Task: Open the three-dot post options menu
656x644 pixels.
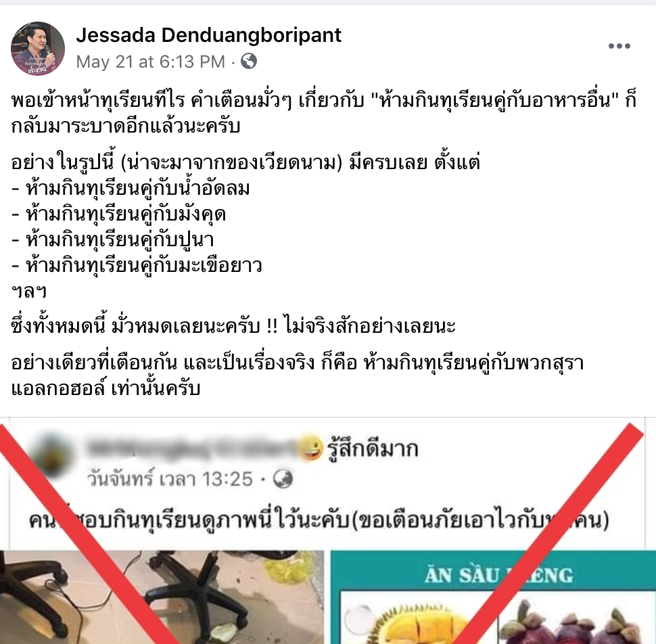Action: pyautogui.click(x=619, y=46)
